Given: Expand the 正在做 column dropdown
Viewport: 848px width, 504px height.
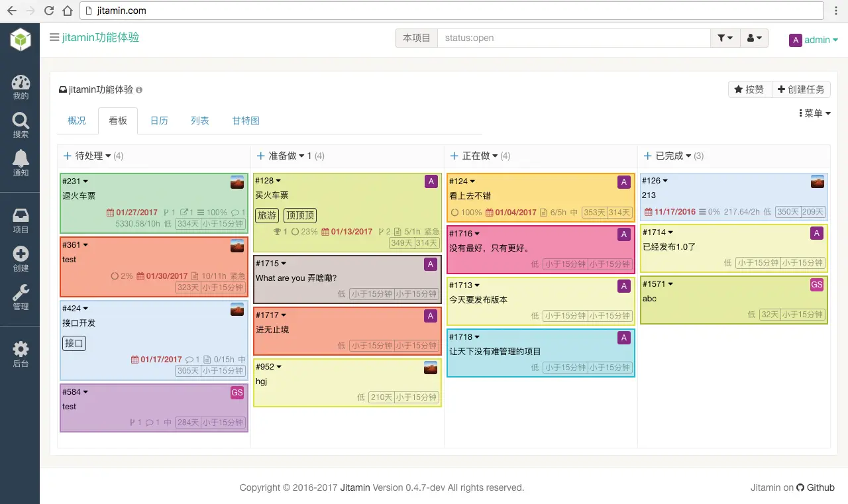Looking at the screenshot, I should (x=480, y=156).
